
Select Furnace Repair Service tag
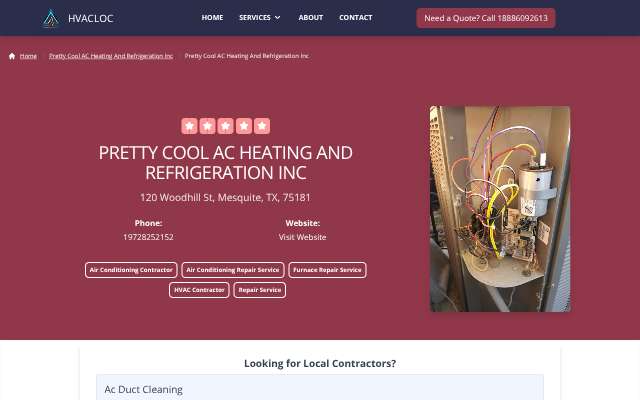[x=327, y=270]
